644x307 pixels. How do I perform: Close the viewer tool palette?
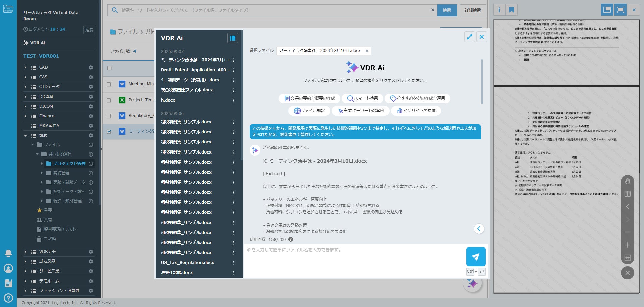point(628,273)
